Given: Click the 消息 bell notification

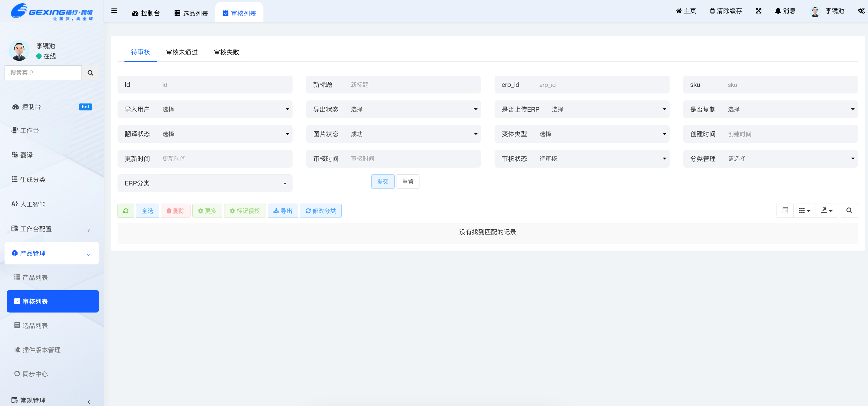Looking at the screenshot, I should click(785, 11).
